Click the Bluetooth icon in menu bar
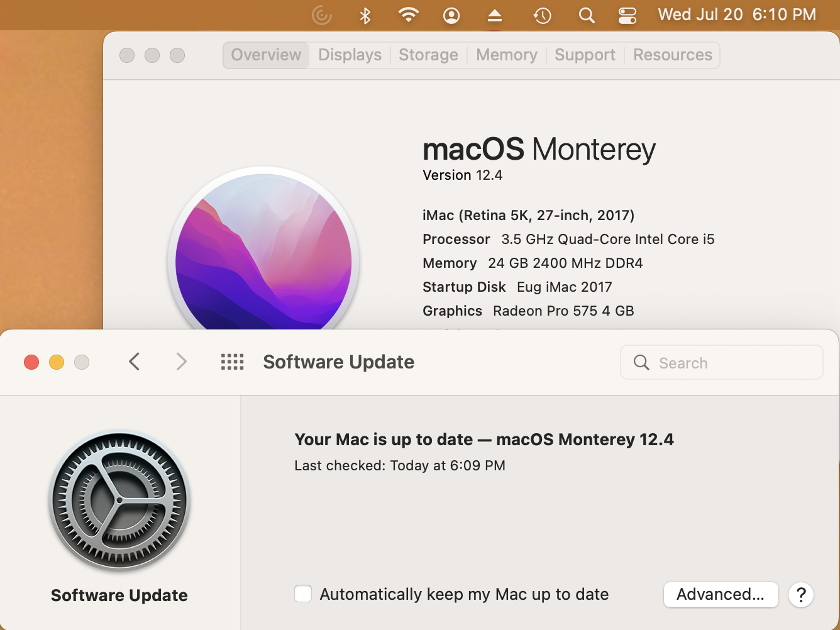 365,15
